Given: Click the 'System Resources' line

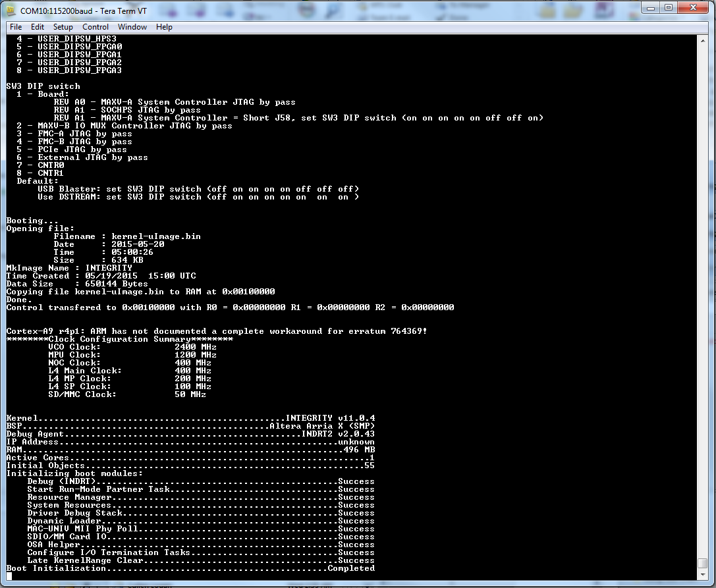Looking at the screenshot, I should [x=201, y=505].
